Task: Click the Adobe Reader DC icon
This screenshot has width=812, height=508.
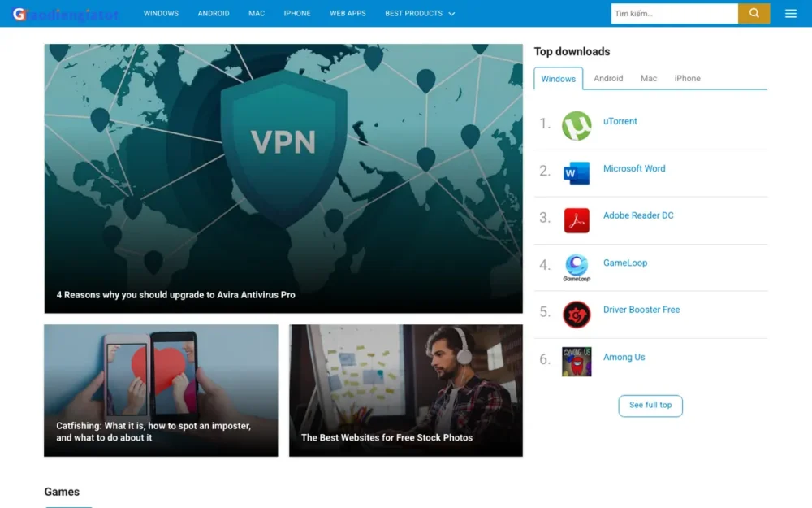Action: click(577, 220)
